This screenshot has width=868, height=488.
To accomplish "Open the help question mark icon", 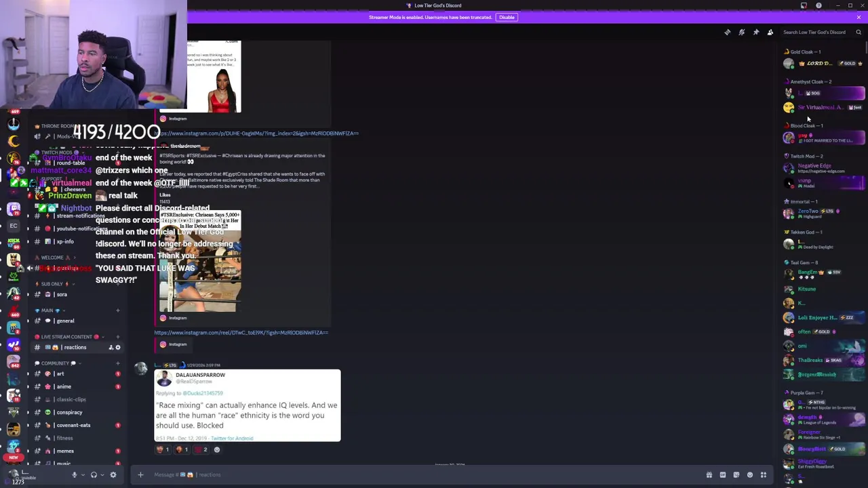I will tap(818, 5).
